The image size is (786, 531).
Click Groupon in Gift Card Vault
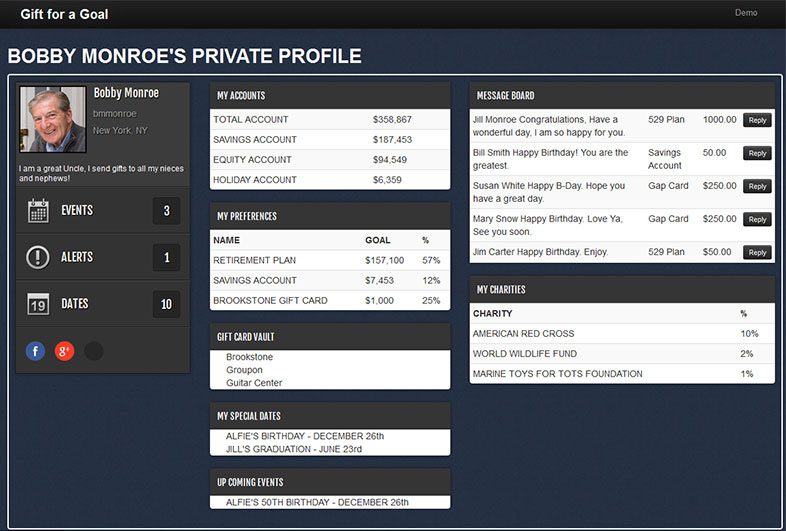coord(244,370)
